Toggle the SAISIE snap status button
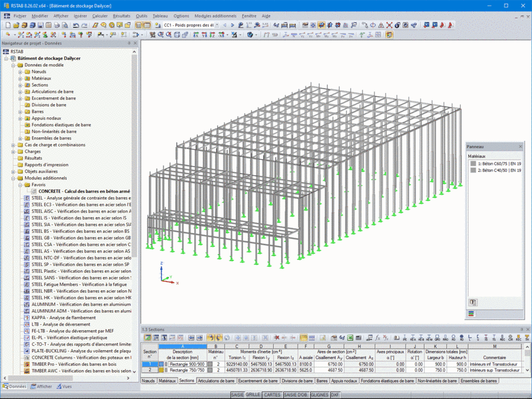This screenshot has height=399, width=532. coord(237,395)
